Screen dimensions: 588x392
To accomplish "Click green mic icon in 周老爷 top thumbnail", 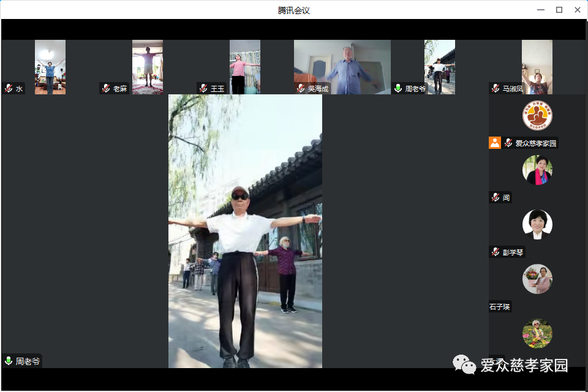I will coord(398,88).
